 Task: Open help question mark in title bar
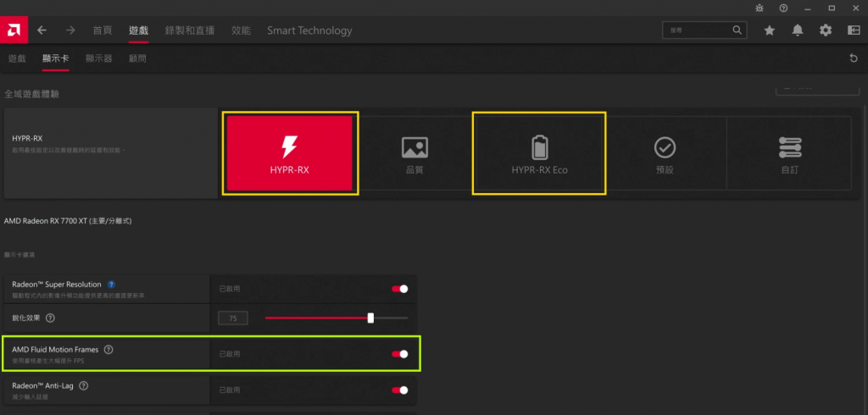pos(783,8)
